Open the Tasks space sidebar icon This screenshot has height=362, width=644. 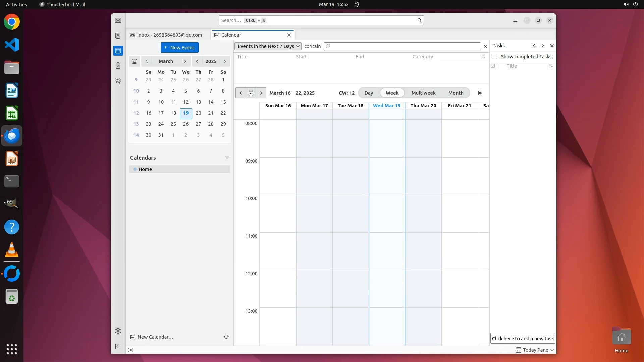pyautogui.click(x=118, y=66)
